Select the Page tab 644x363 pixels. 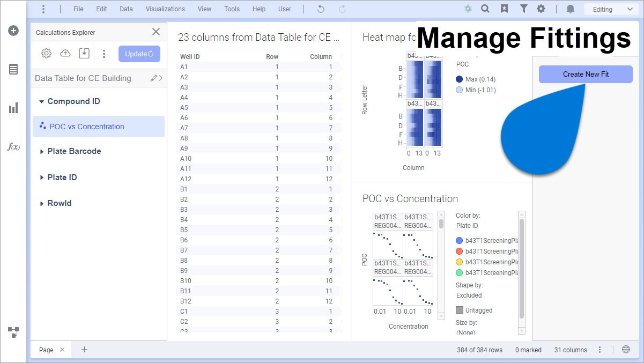coord(46,350)
